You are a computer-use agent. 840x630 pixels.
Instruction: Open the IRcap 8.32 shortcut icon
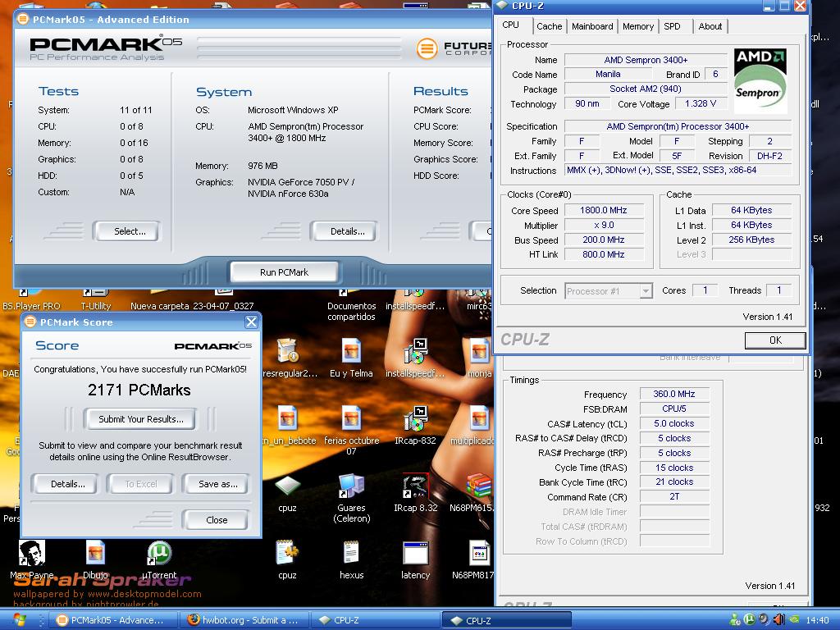coord(415,486)
